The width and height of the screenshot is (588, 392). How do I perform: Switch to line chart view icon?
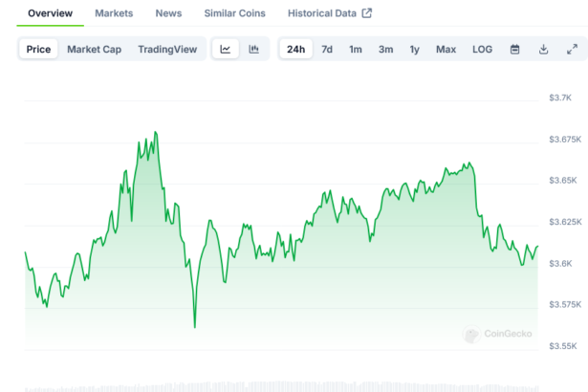coord(225,50)
